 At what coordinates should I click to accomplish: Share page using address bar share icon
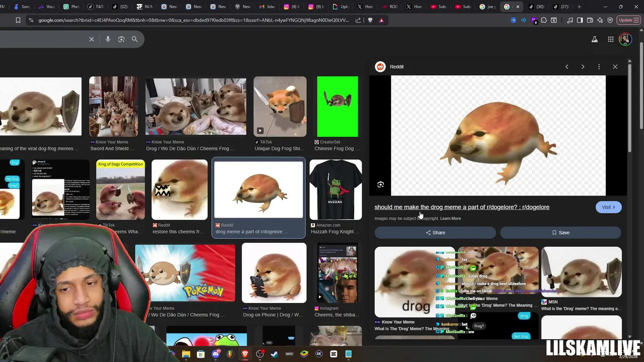(x=358, y=20)
